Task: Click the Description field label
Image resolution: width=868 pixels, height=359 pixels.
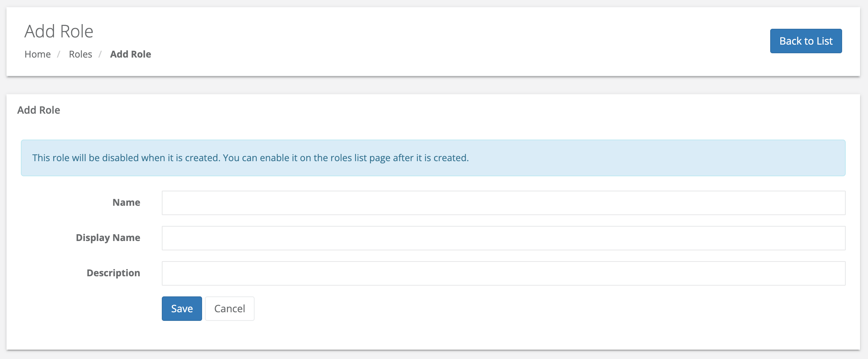Action: click(x=113, y=273)
